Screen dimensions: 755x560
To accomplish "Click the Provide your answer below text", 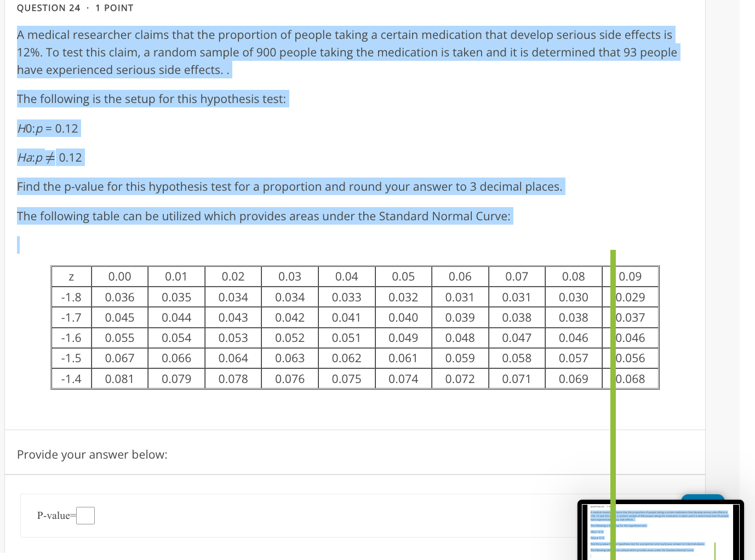I will pos(92,454).
